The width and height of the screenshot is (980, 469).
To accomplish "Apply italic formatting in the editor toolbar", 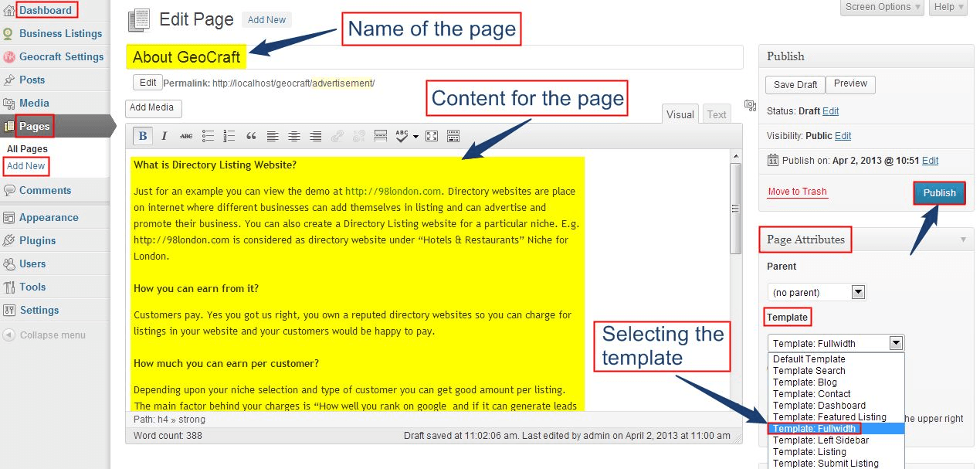I will coord(164,136).
